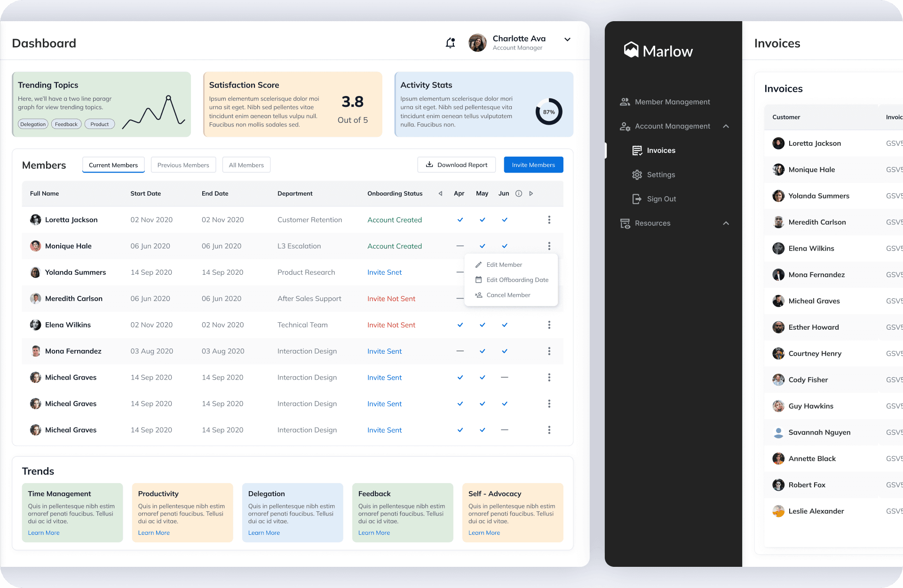The height and width of the screenshot is (588, 903).
Task: Choose Edit Member from context menu
Action: coord(504,265)
